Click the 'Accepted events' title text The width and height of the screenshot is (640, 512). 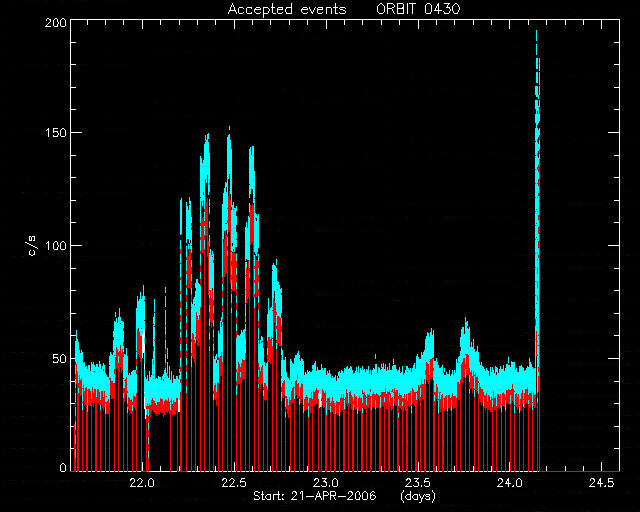click(x=287, y=9)
